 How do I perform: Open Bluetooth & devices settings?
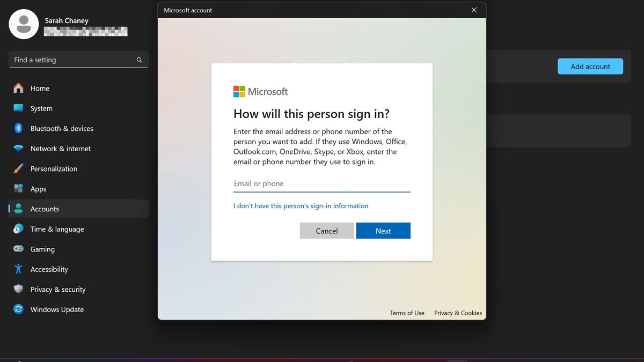pos(18,128)
